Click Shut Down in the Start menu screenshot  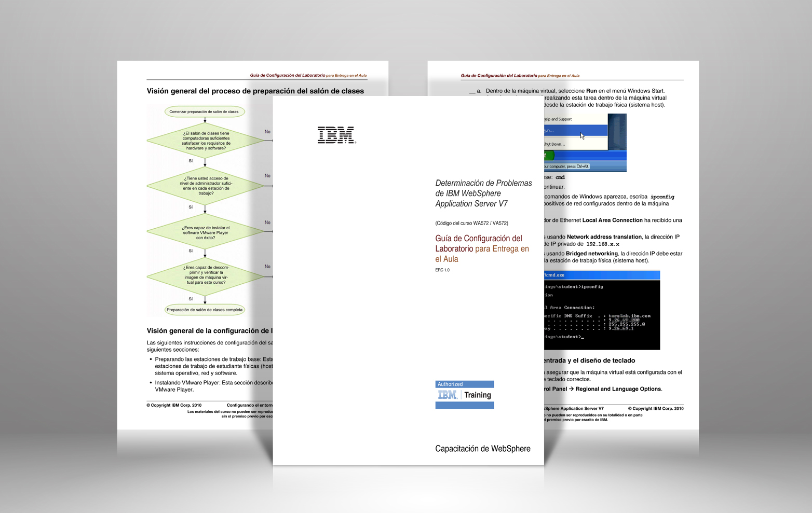tap(556, 144)
